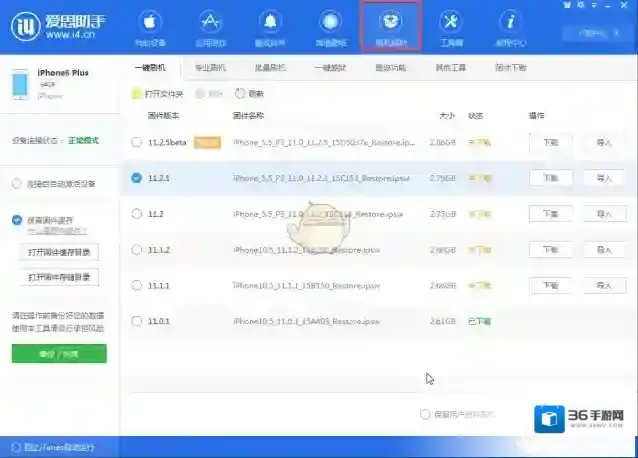The width and height of the screenshot is (638, 458).
Task: Switch to the 其他工具 tab
Action: coord(450,68)
